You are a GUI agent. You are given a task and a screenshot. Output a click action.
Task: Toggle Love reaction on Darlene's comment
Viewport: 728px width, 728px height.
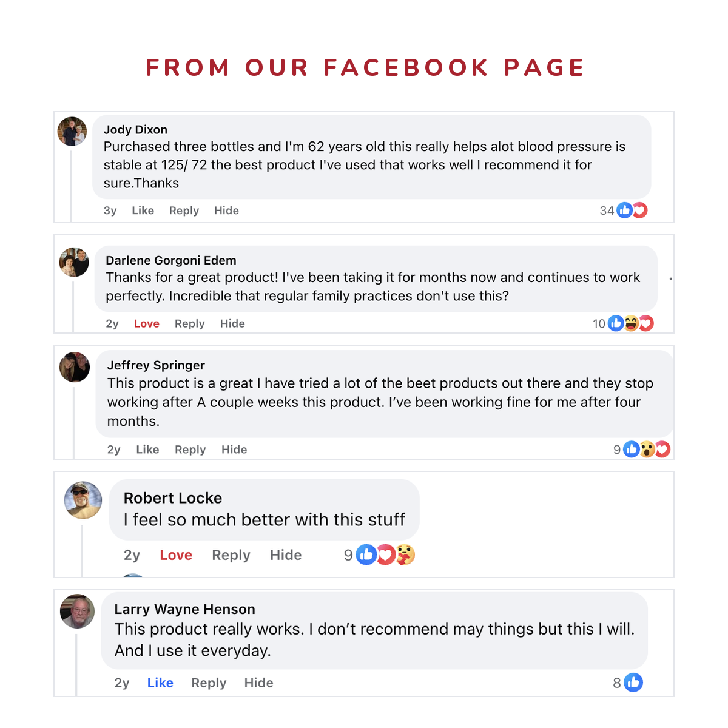(x=147, y=324)
